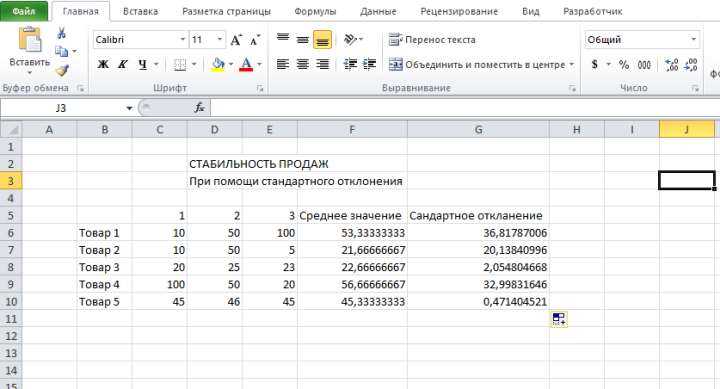Image resolution: width=720 pixels, height=389 pixels.
Task: Open the Общий number format dropdown
Action: [693, 40]
